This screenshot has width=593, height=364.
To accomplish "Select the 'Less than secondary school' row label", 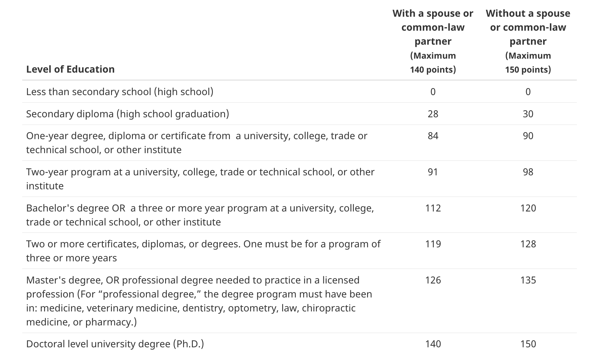I will coord(120,92).
